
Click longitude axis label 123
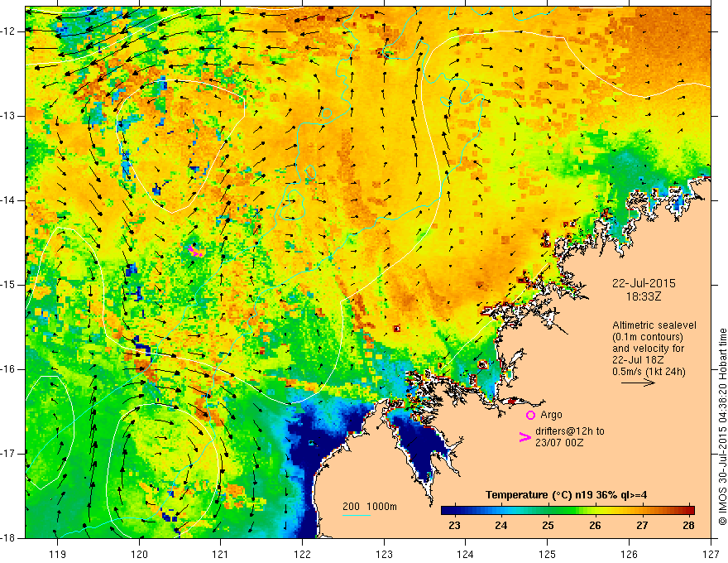(x=384, y=554)
